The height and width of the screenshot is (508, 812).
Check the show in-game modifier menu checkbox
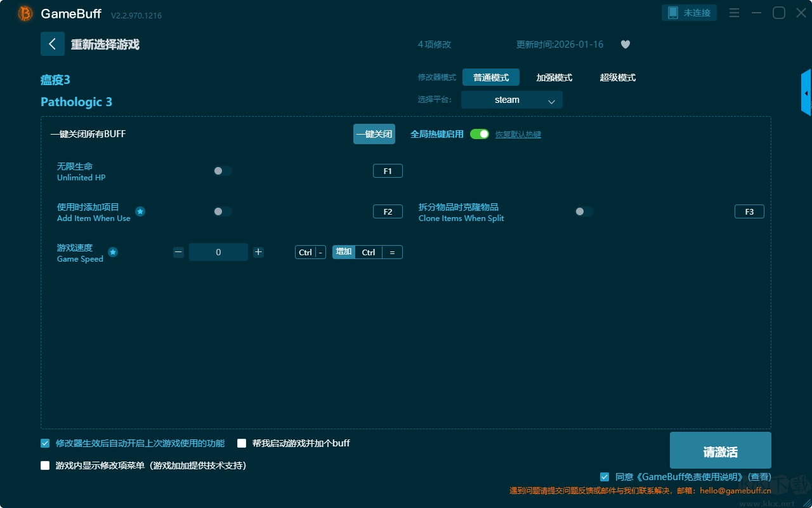pos(45,465)
